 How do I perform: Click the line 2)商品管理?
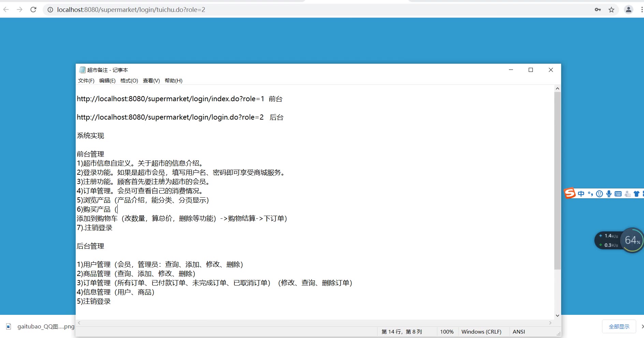click(136, 274)
